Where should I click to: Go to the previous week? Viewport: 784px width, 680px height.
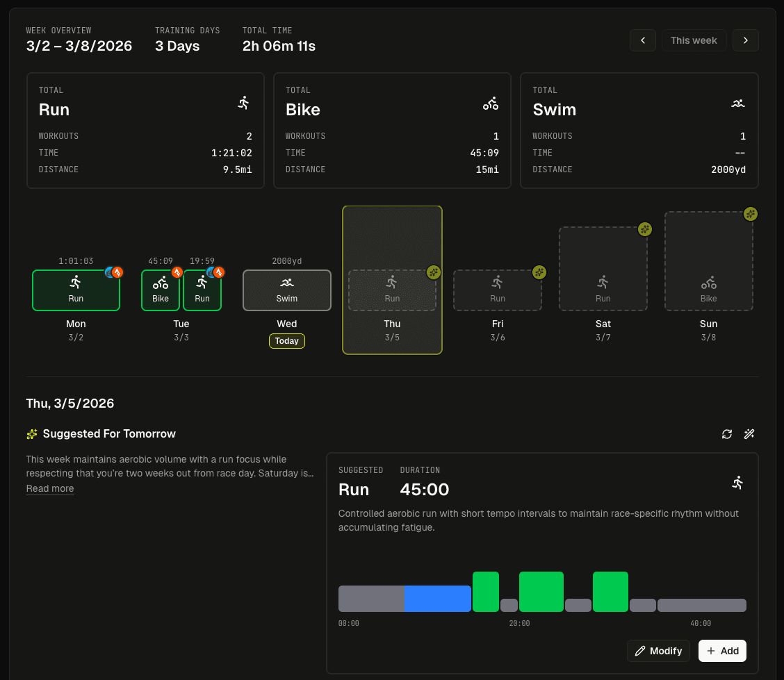click(x=643, y=40)
